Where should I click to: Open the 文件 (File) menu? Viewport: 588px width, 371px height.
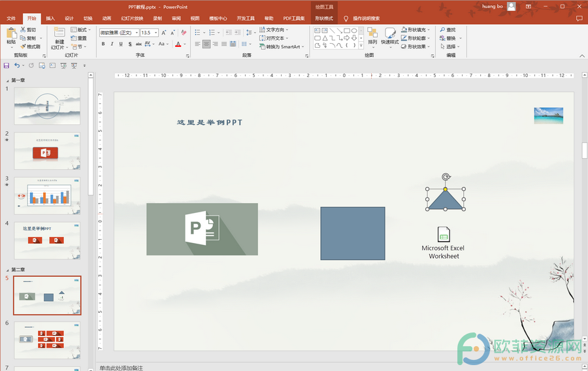point(11,18)
